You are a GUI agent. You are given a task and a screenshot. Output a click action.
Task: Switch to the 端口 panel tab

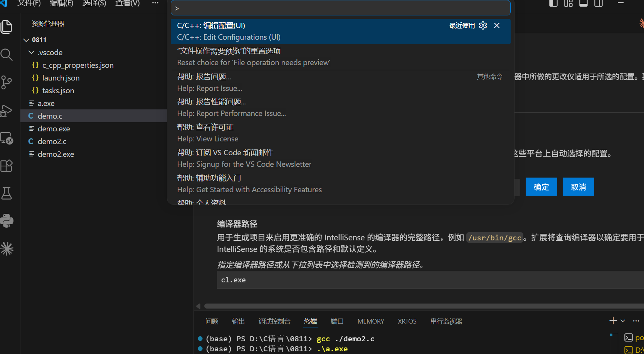tap(337, 321)
